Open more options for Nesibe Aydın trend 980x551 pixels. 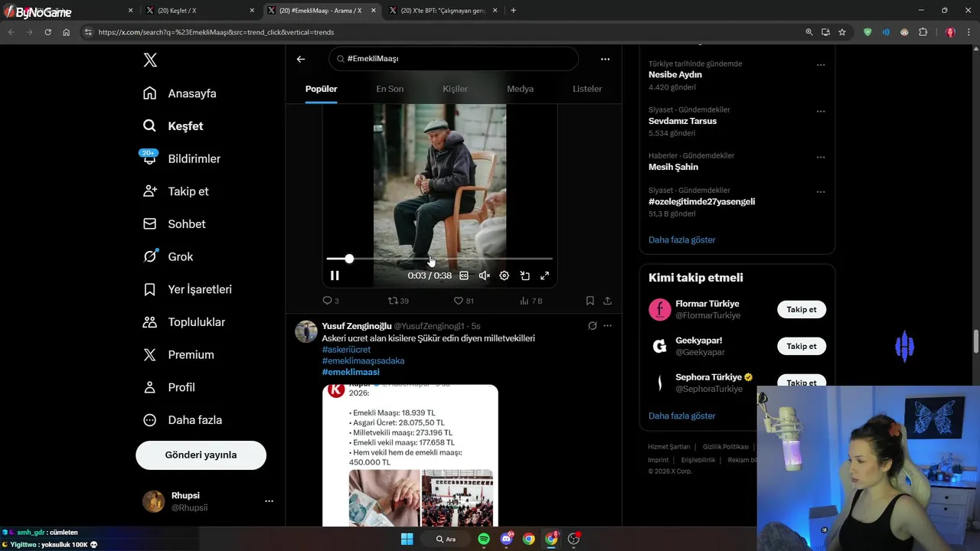[x=821, y=65]
